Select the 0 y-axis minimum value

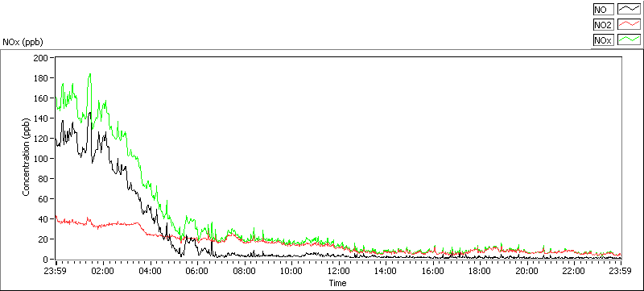[47, 260]
